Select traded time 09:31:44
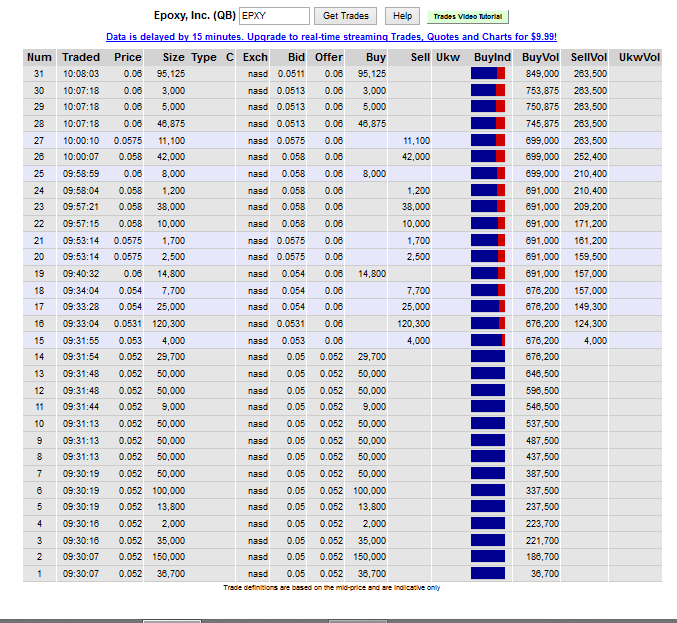 click(x=81, y=407)
